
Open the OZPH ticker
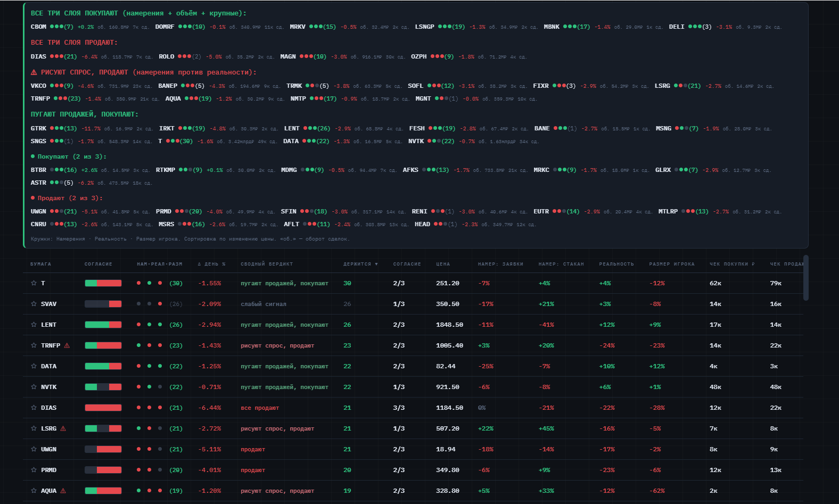pos(419,56)
